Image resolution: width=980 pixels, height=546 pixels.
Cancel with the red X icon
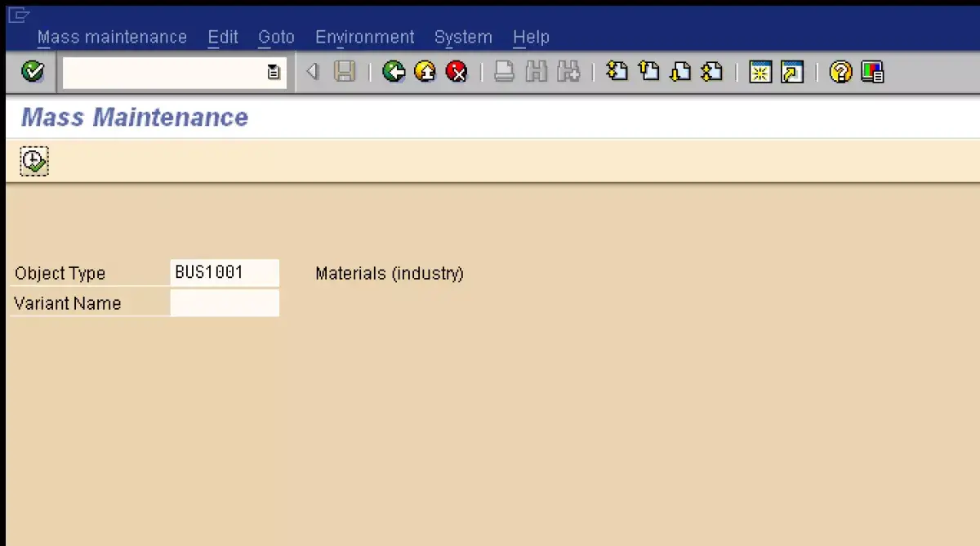[x=457, y=72]
